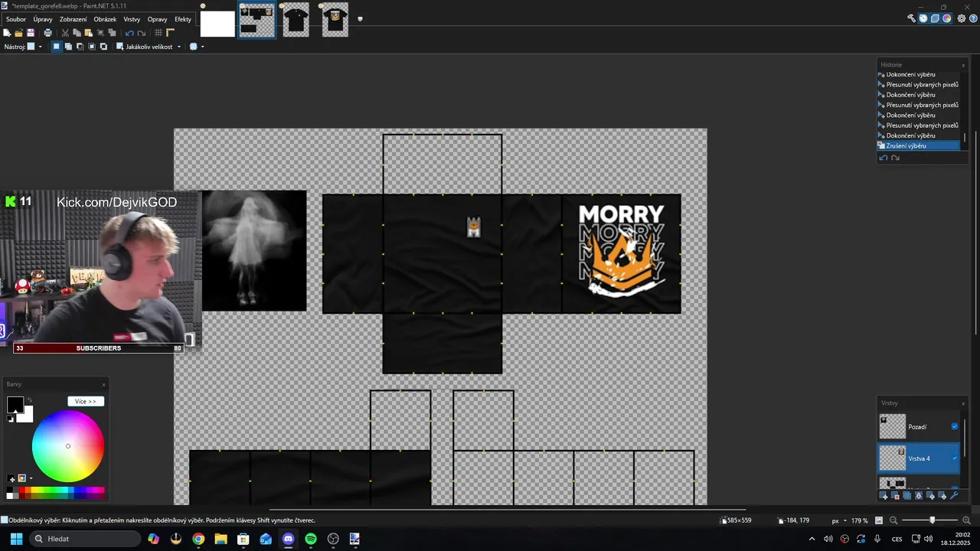Open the Efekty menu
This screenshot has height=551, width=980.
(x=183, y=19)
